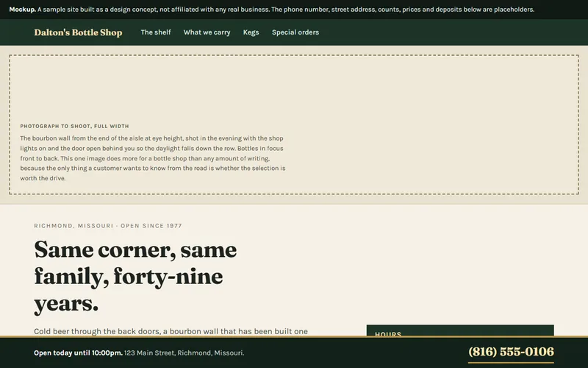
Task: Click the '123 Main Street, Richmond, Missouri.' address
Action: pyautogui.click(x=184, y=353)
